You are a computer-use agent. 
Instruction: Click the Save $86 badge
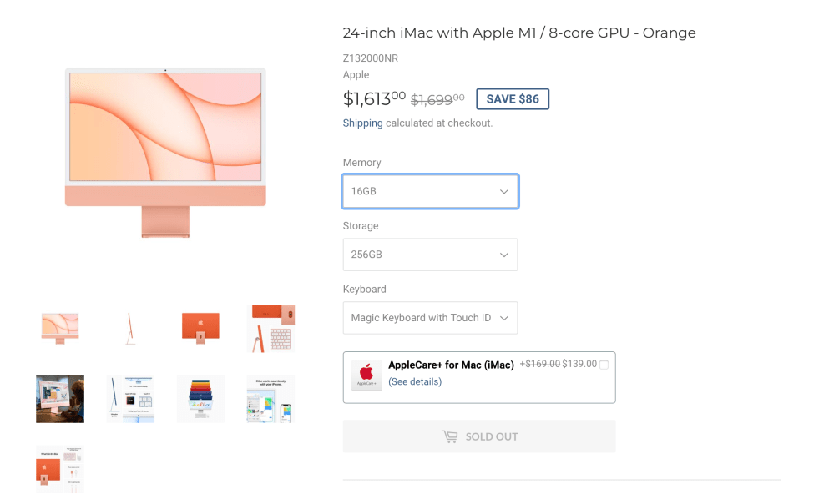pos(513,99)
